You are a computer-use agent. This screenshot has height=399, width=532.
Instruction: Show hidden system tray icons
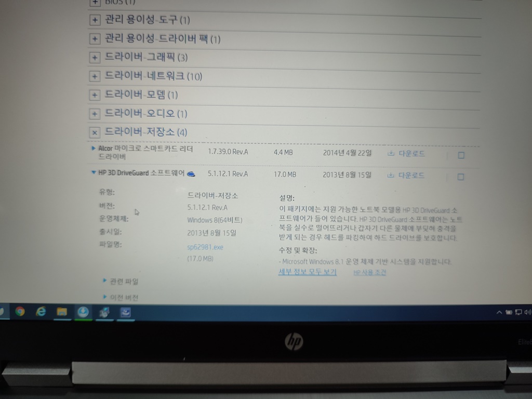(x=499, y=312)
